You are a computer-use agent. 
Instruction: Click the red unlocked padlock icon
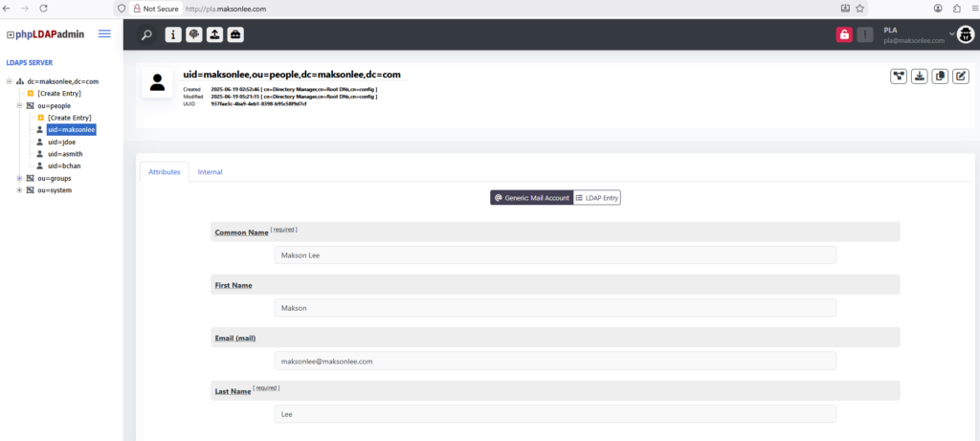844,34
